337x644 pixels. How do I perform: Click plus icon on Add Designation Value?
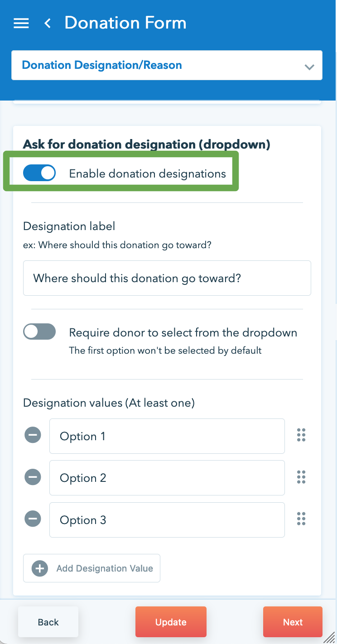40,568
